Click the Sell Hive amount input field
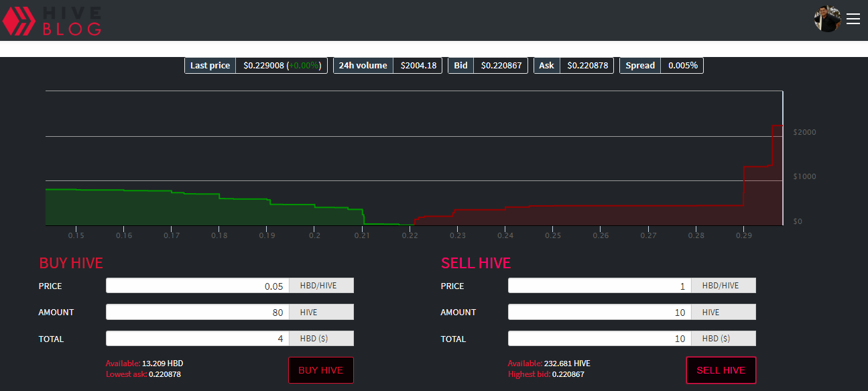868x391 pixels. (x=600, y=312)
